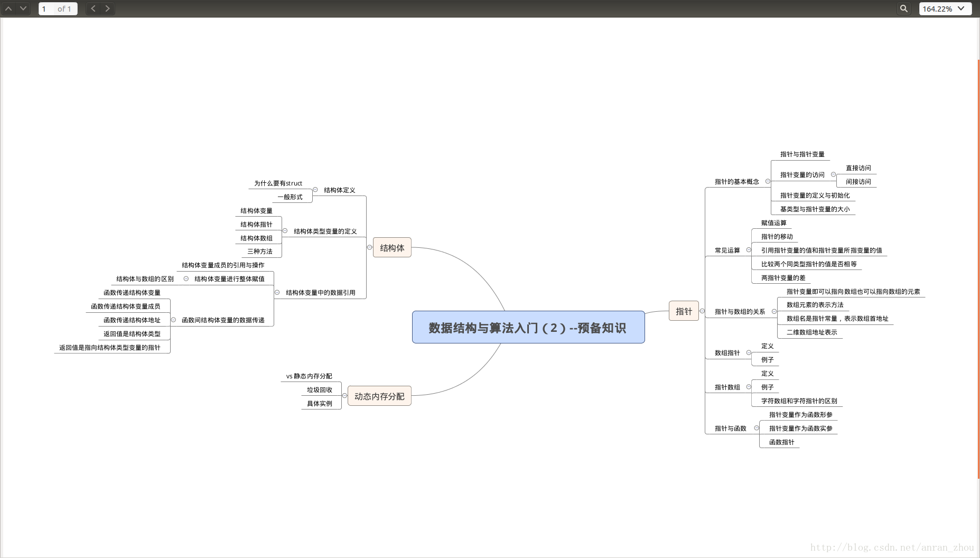Click 比较两个同类型指针的值是否相等 topic
The image size is (980, 558).
click(x=809, y=264)
